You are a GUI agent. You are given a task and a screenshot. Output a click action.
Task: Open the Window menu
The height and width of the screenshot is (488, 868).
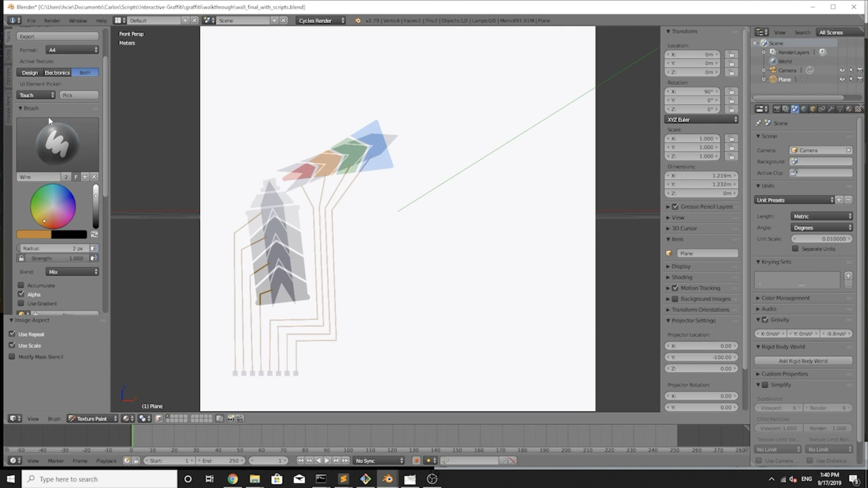point(78,20)
